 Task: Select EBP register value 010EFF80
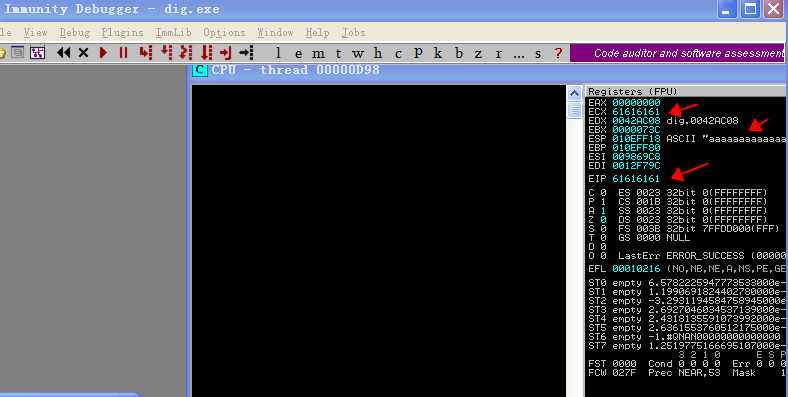[636, 148]
